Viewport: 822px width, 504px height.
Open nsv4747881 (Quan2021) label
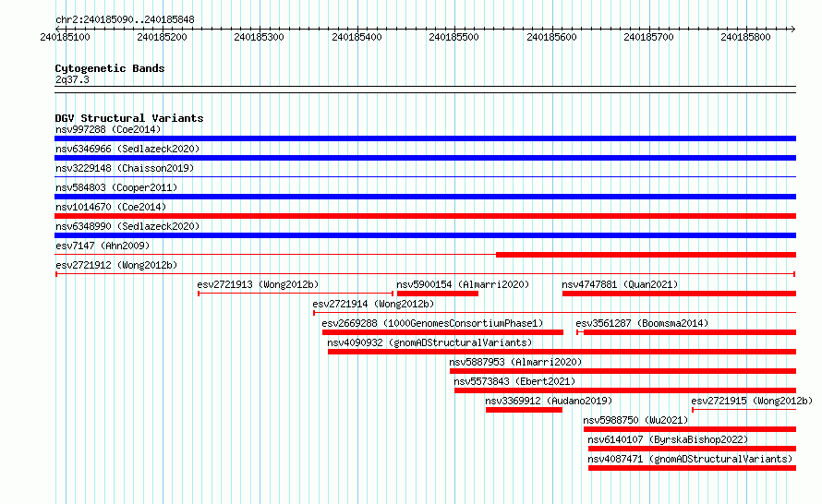tap(620, 284)
